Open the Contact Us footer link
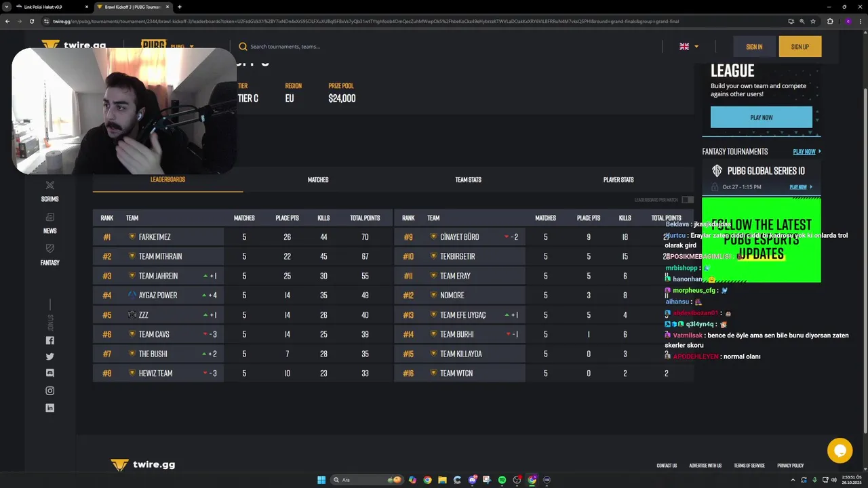This screenshot has width=868, height=488. coord(667,466)
